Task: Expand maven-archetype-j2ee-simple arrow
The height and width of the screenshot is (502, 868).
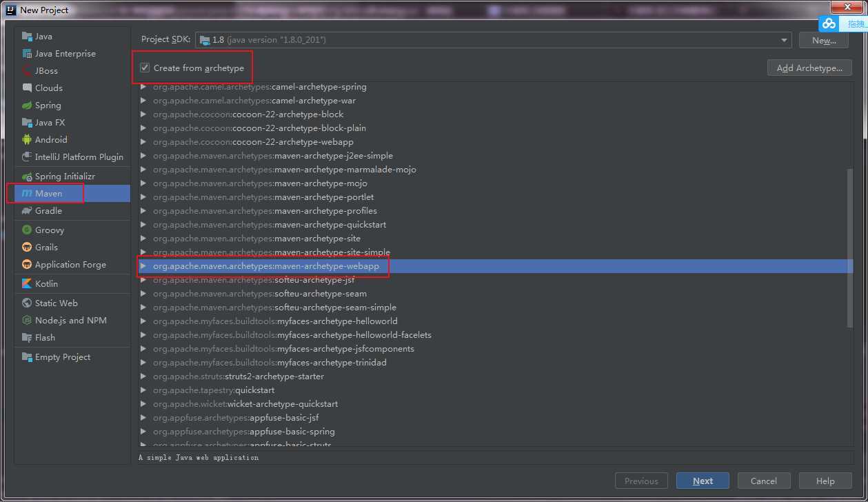Action: (143, 156)
